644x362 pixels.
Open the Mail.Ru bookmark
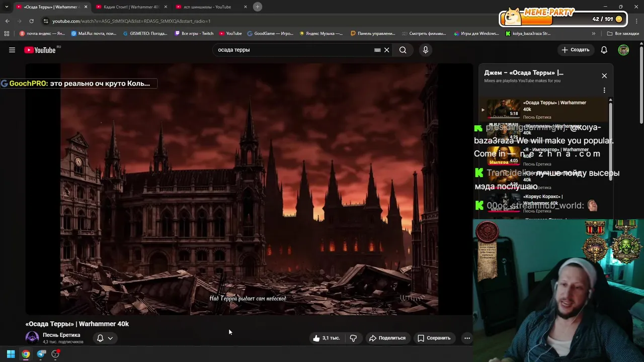pyautogui.click(x=94, y=34)
